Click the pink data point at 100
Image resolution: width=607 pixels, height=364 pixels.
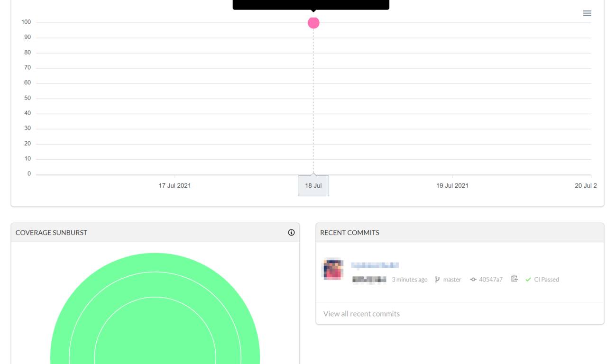313,23
